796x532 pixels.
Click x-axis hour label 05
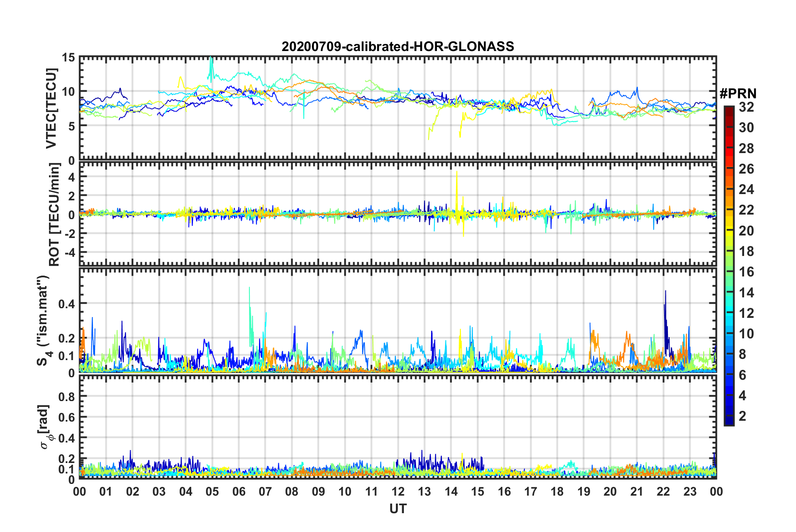[x=212, y=492]
